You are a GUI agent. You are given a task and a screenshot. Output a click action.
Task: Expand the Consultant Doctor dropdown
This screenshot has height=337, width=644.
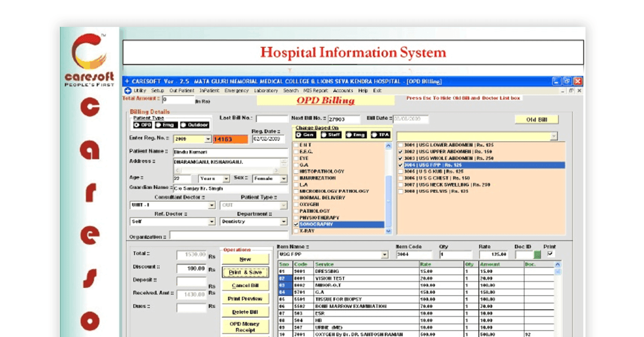click(x=211, y=205)
